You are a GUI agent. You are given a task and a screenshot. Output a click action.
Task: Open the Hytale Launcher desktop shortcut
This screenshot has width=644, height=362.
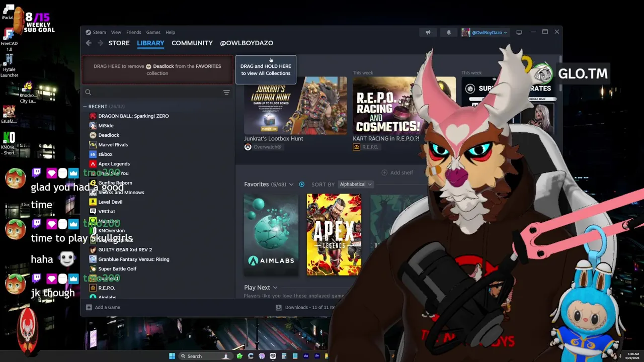[9, 66]
